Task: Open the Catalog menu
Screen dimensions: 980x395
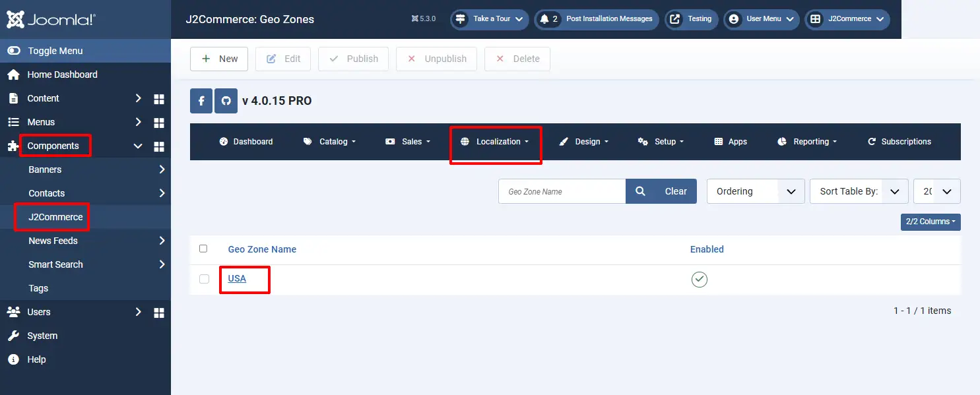Action: pos(329,142)
